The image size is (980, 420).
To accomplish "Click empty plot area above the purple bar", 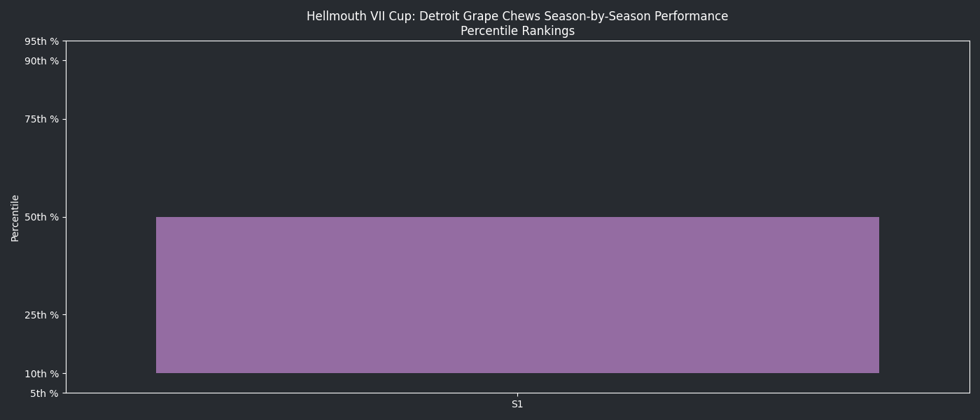I will (x=517, y=126).
